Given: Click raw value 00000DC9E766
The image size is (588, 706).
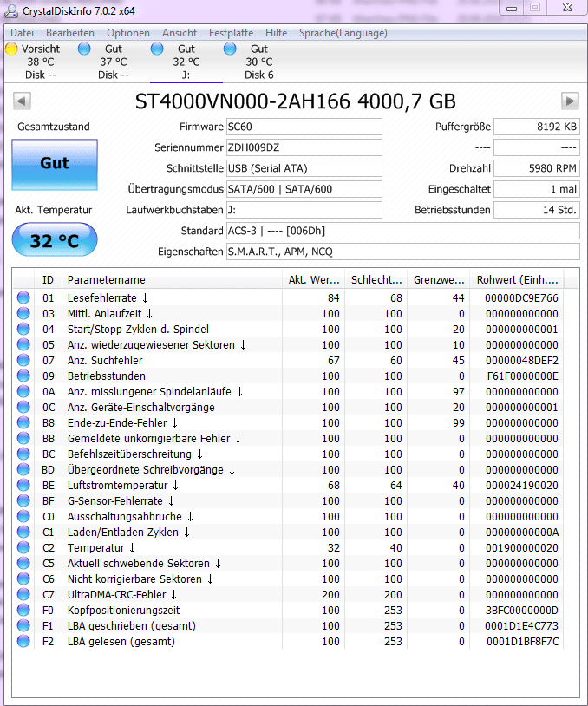Looking at the screenshot, I should coord(521,297).
